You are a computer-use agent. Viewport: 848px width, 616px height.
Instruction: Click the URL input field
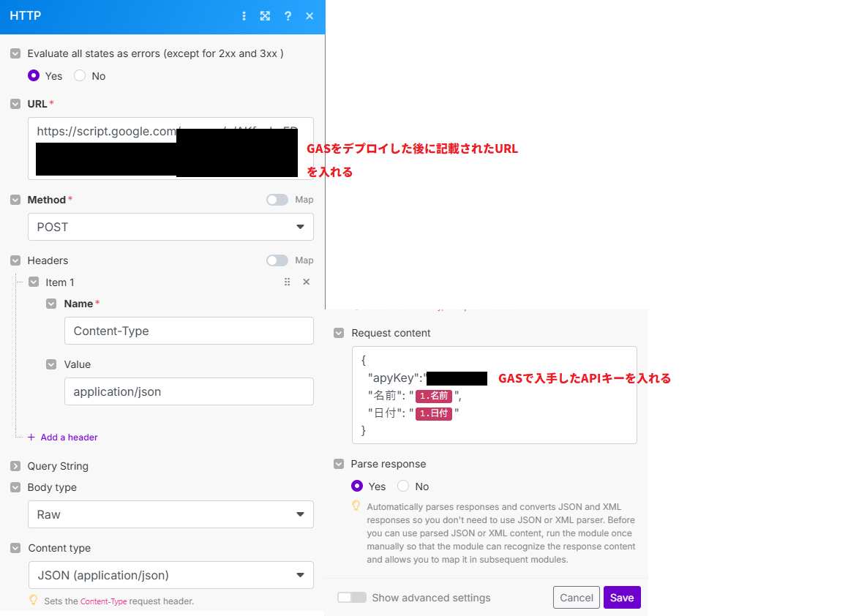pyautogui.click(x=170, y=149)
